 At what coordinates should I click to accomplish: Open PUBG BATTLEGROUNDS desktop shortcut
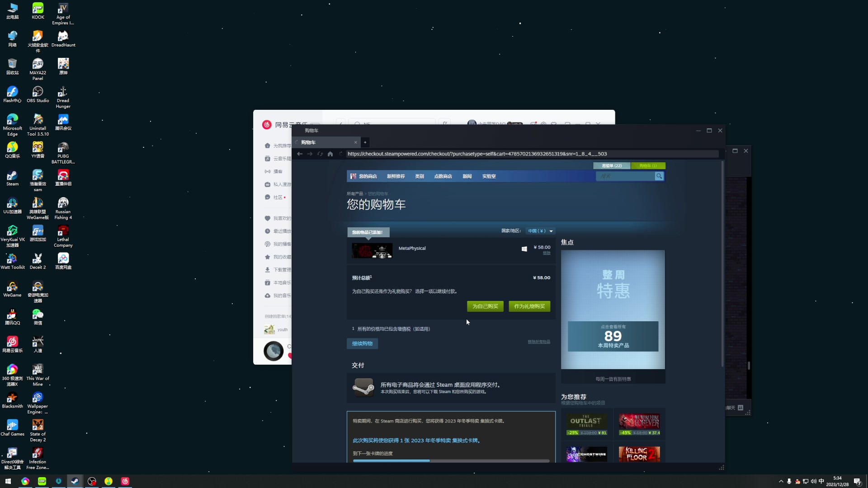tap(63, 153)
